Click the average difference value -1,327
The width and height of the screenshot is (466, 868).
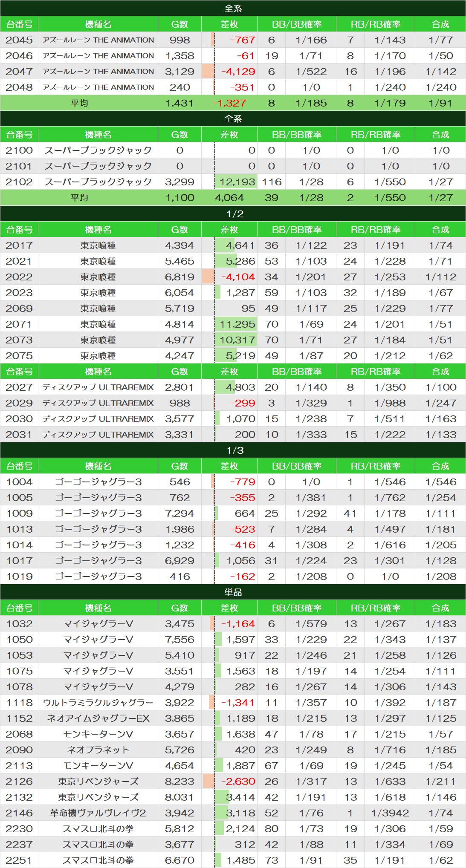point(229,103)
